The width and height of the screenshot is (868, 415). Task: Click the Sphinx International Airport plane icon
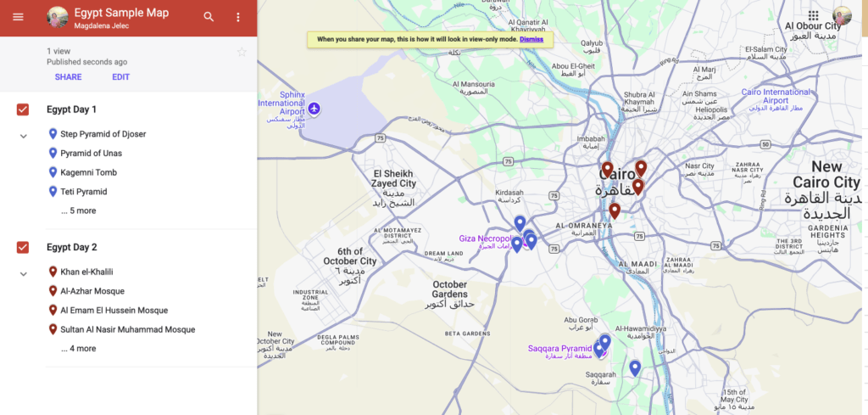tap(314, 109)
